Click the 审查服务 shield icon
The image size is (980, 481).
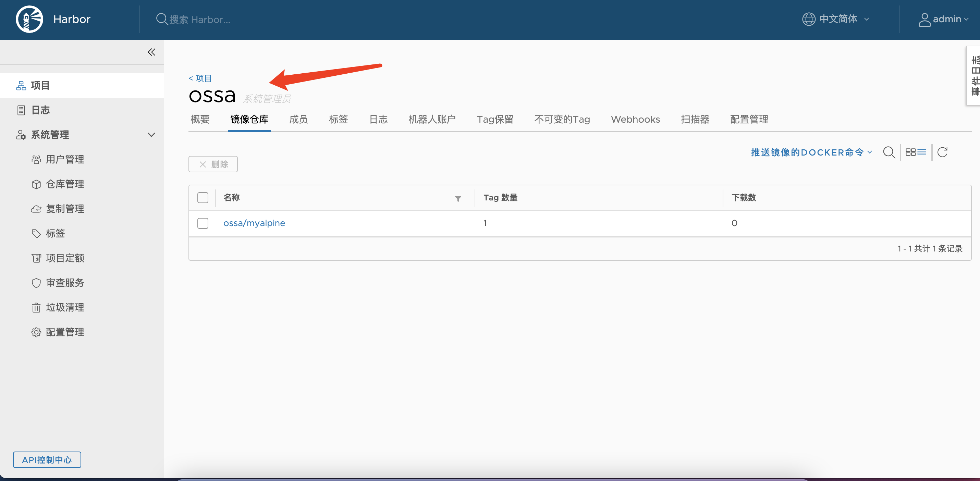(x=36, y=283)
